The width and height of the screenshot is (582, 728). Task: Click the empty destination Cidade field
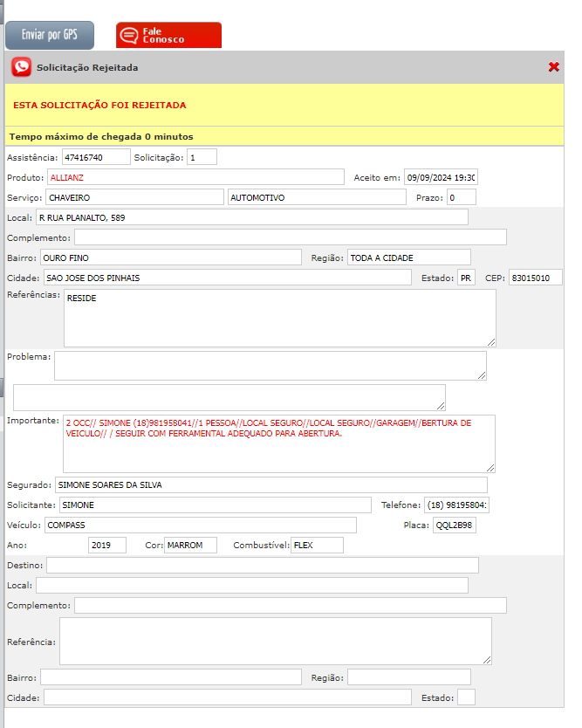coord(228,697)
